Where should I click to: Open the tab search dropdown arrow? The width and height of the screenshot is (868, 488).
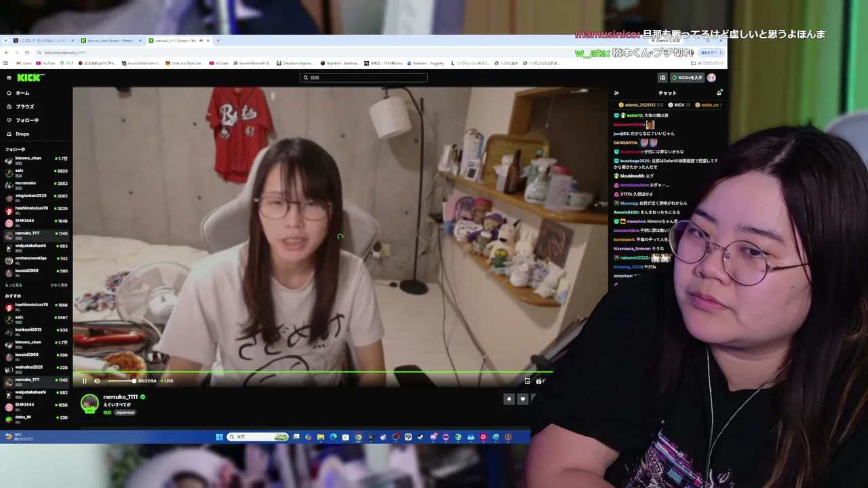(x=7, y=41)
